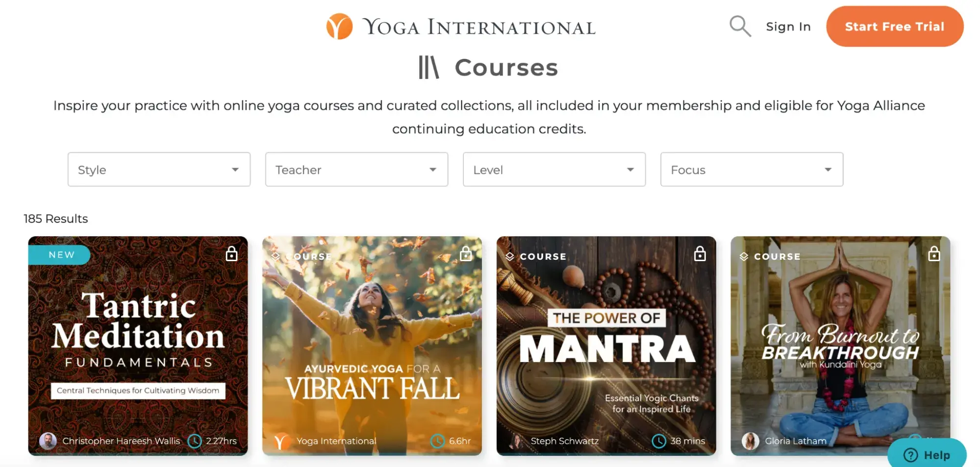The height and width of the screenshot is (467, 980).
Task: Click the Sign In link
Action: (788, 26)
